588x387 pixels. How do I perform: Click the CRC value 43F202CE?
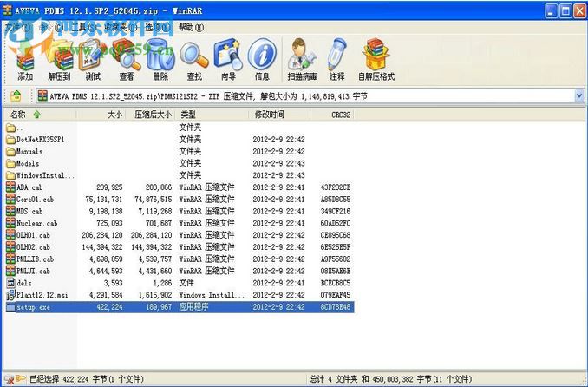coord(336,187)
